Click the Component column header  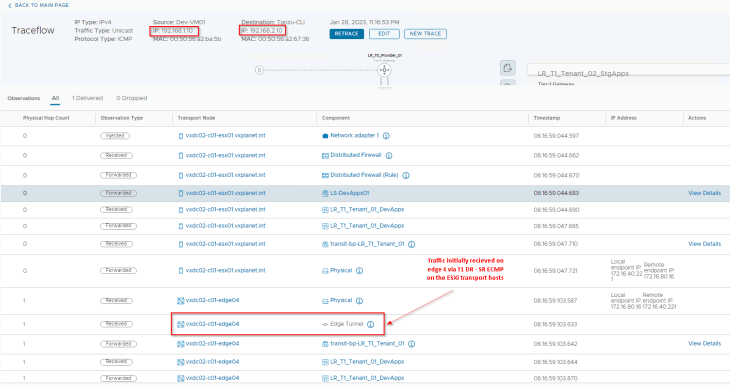coord(336,118)
